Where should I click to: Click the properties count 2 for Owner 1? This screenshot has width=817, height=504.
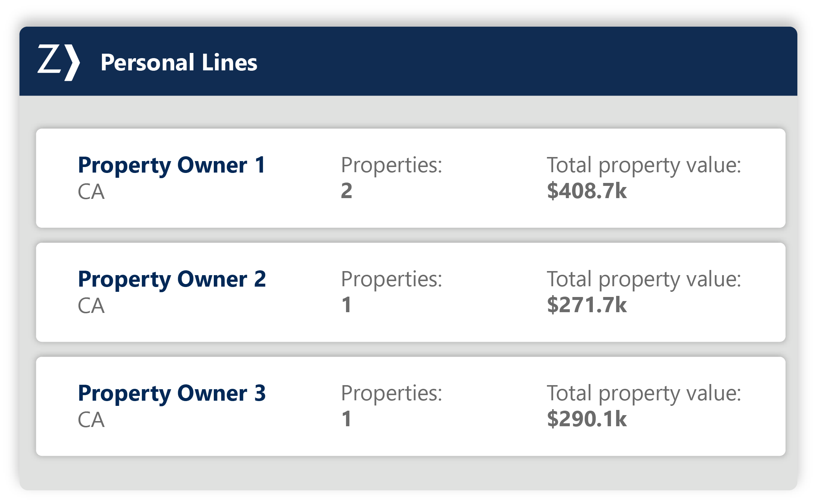(346, 191)
